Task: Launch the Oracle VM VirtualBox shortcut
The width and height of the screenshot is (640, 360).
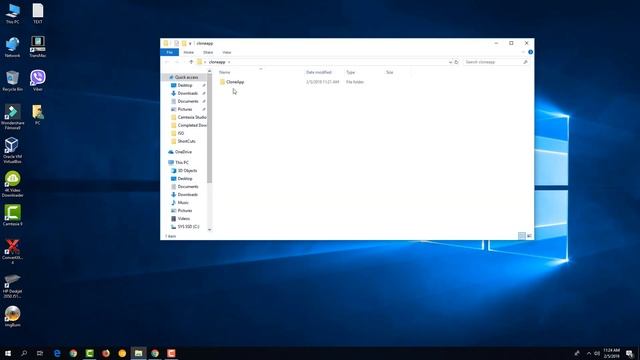Action: tap(12, 150)
